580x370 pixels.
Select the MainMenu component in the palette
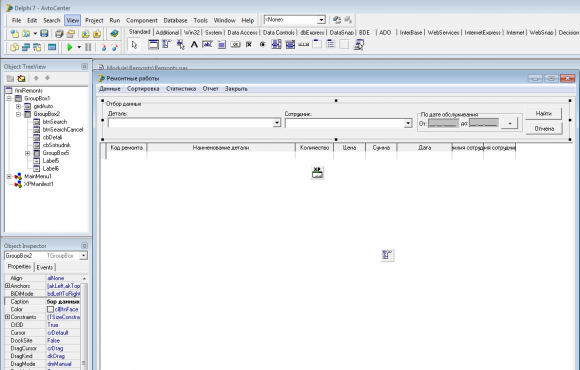click(x=167, y=45)
